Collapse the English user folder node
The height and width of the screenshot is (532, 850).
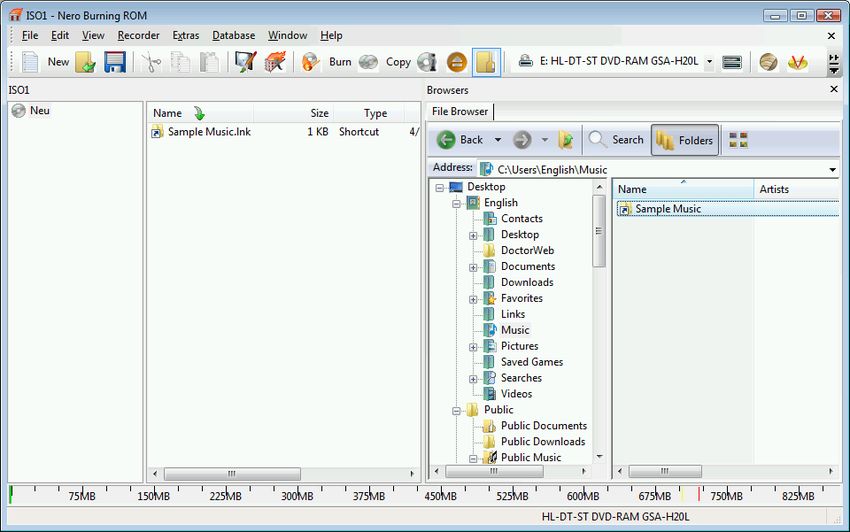(x=456, y=203)
